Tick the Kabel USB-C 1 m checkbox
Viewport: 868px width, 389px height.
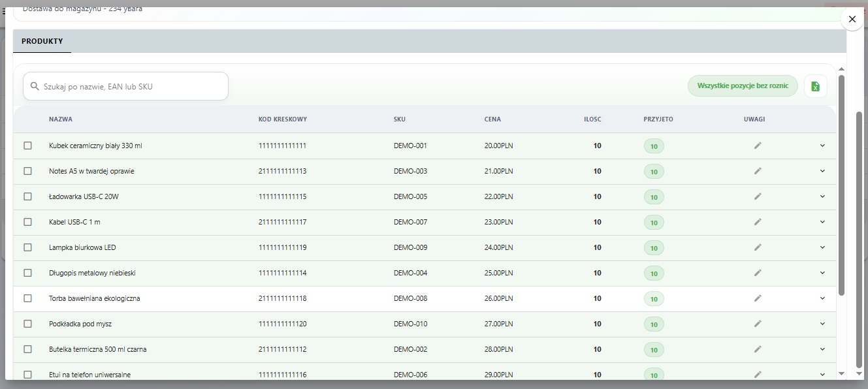27,222
